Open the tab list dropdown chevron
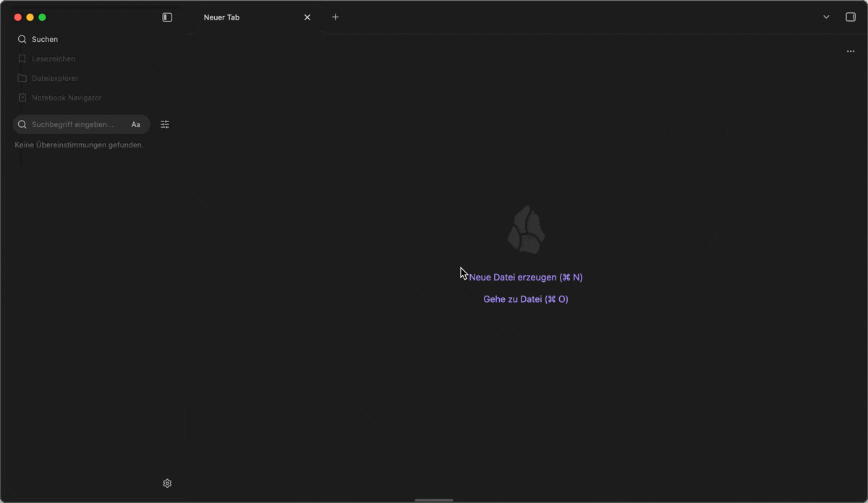This screenshot has width=868, height=503. (x=826, y=17)
